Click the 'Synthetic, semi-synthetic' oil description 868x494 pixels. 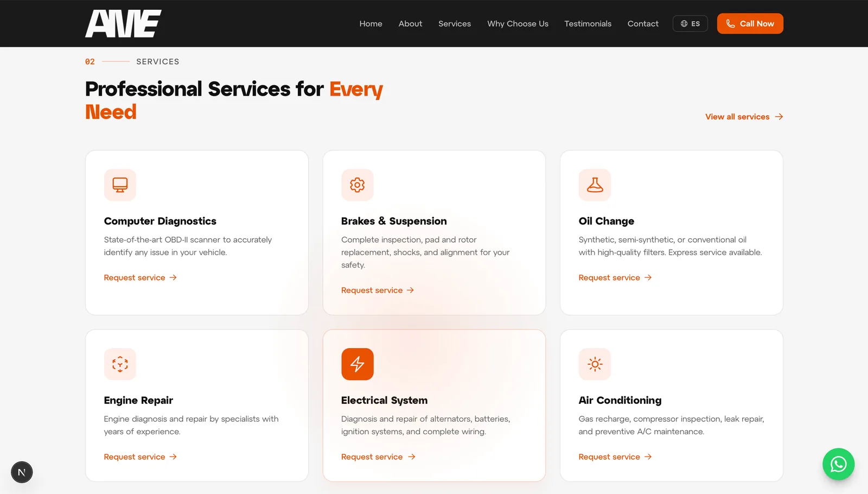(670, 246)
